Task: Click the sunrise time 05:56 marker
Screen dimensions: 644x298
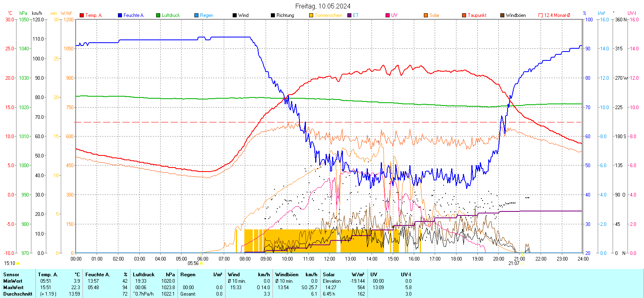Action: tap(193, 263)
